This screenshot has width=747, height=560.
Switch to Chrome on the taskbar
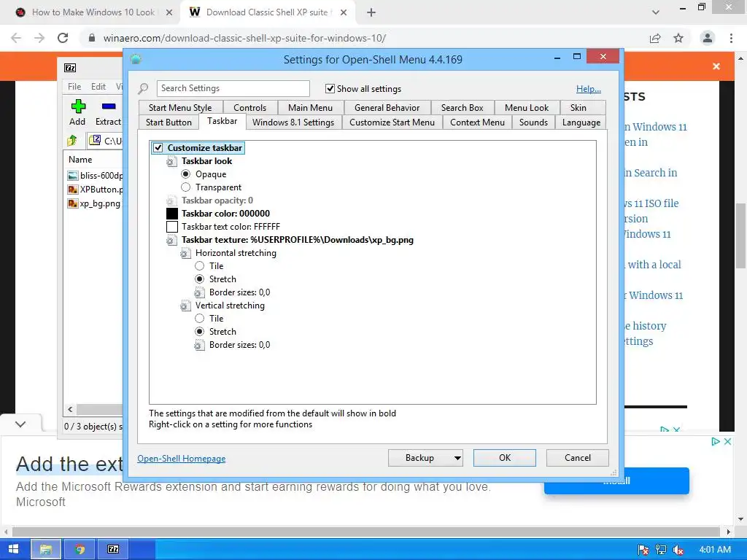[80, 549]
